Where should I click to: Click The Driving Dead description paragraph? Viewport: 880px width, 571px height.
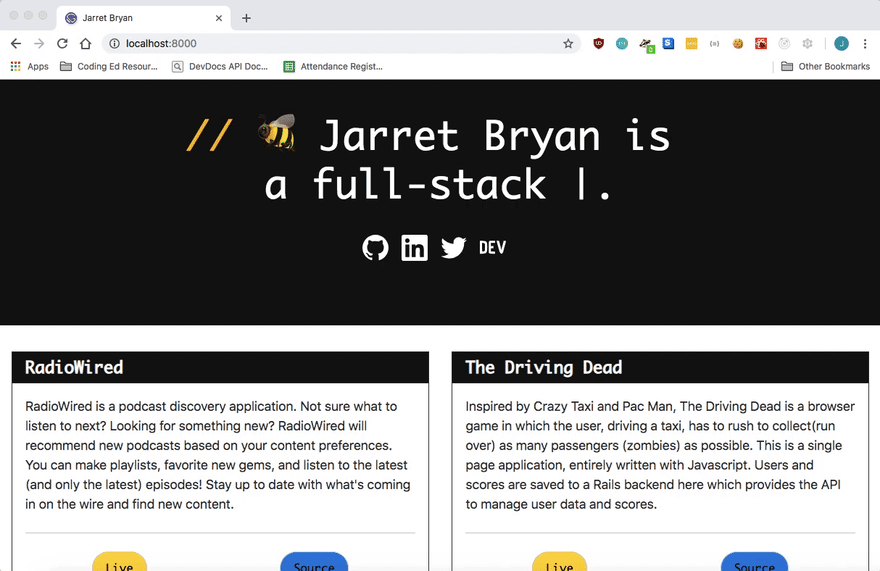[660, 455]
